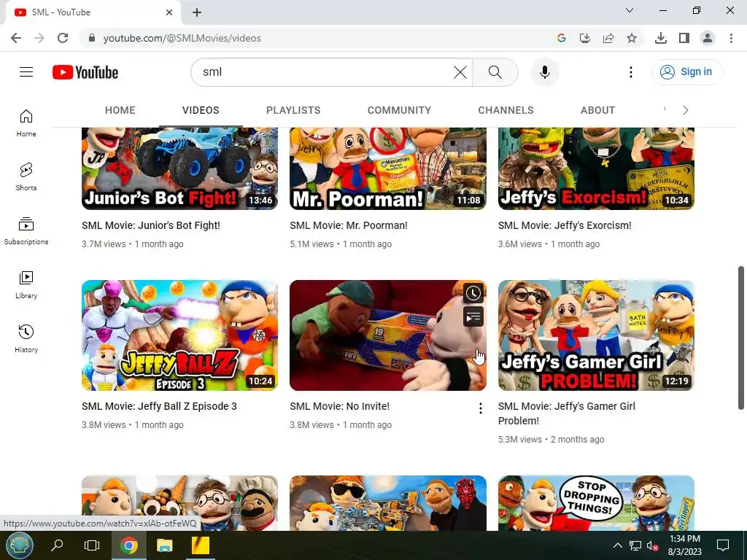
Task: Click the muted volume tray icon
Action: point(652,545)
